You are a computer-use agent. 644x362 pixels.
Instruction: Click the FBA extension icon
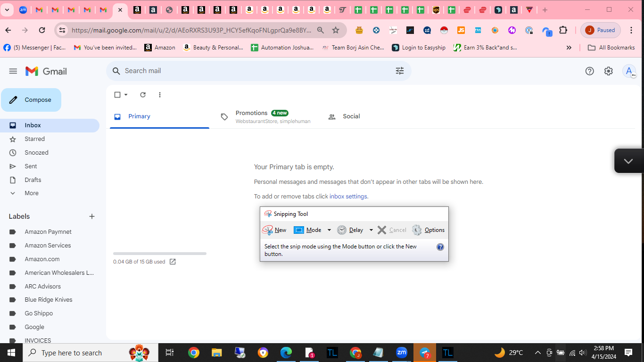[x=478, y=30]
